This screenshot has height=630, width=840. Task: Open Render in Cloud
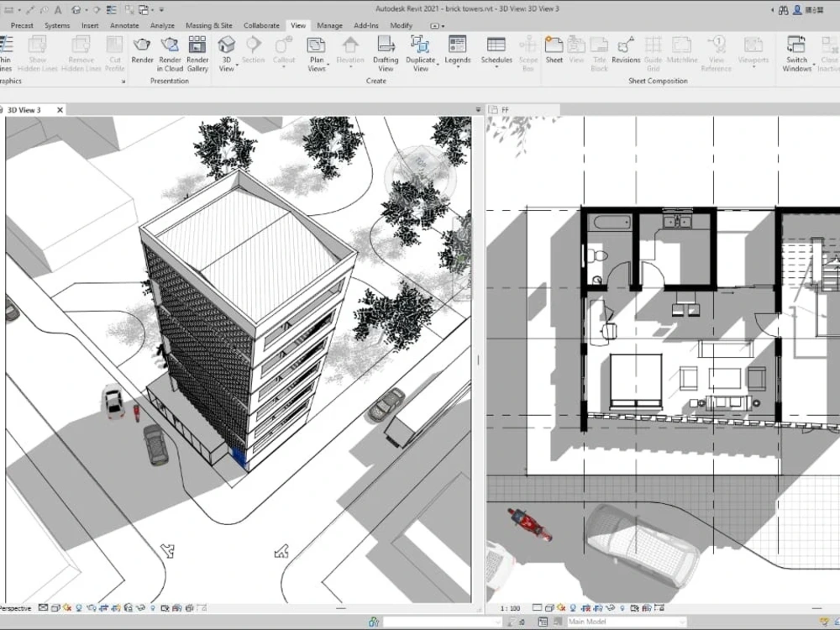[x=171, y=52]
